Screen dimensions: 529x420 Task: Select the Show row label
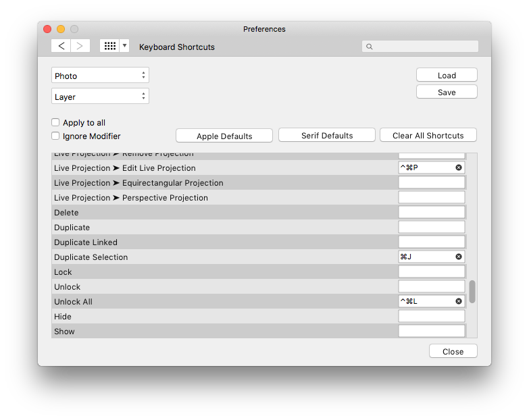(x=64, y=331)
